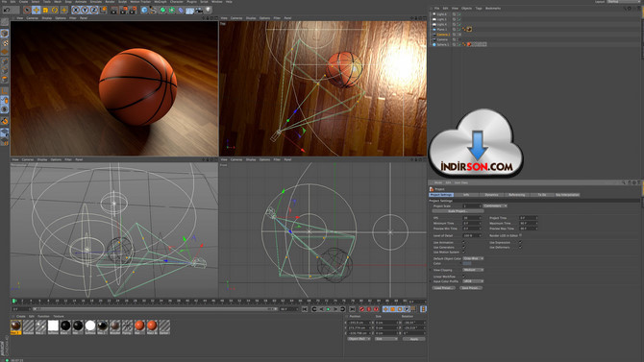Select the Sphere.1 object in the Object Manager

[442, 44]
